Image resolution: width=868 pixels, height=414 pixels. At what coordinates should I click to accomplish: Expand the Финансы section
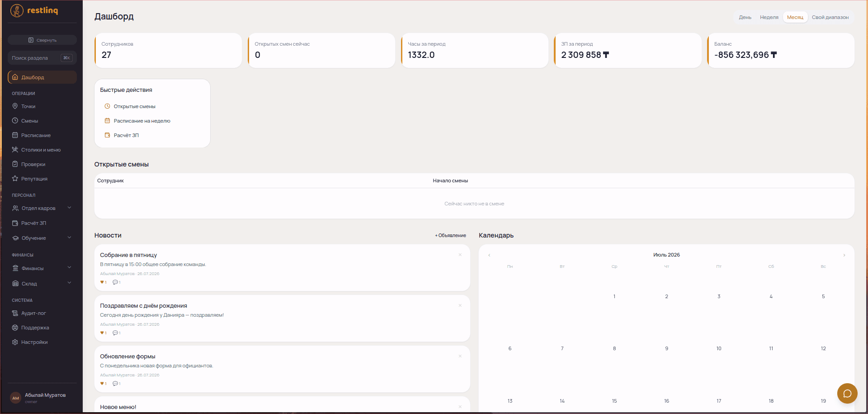[42, 268]
